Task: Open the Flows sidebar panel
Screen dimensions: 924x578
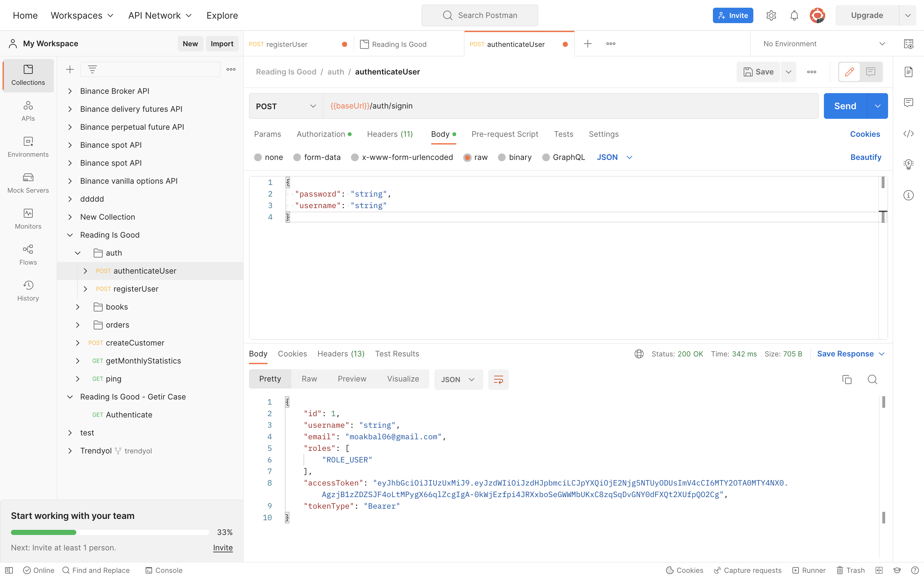Action: click(28, 255)
